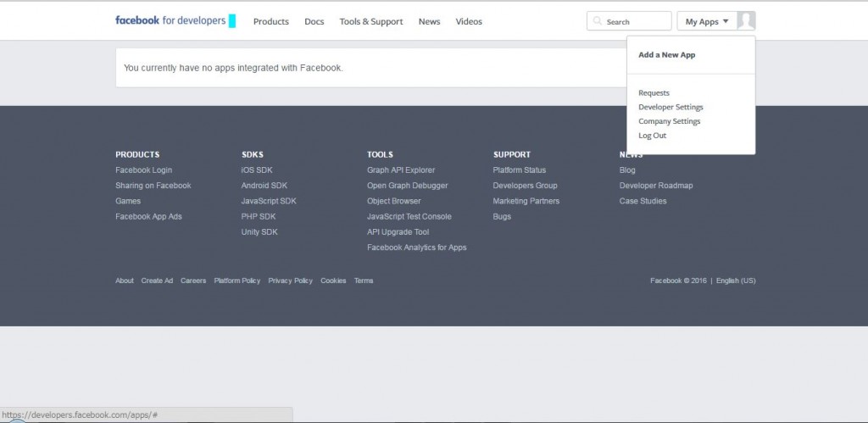Click the Create Ad footer link
Image resolution: width=868 pixels, height=423 pixels.
157,281
